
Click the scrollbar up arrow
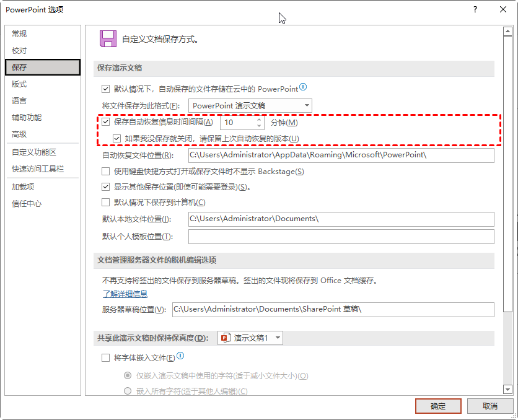(x=507, y=32)
